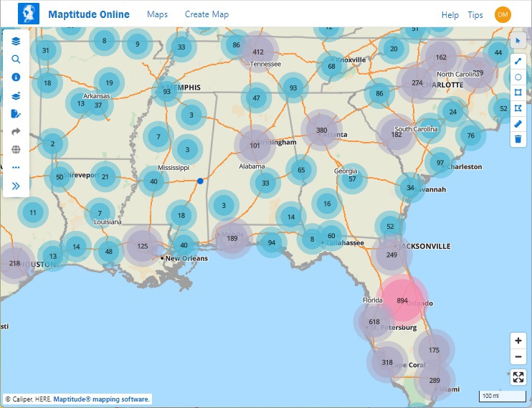Click the add layer icon
This screenshot has width=532, height=408.
pyautogui.click(x=16, y=95)
